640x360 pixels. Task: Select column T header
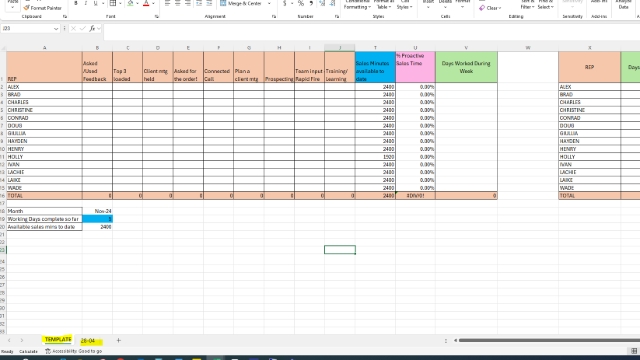(375, 48)
